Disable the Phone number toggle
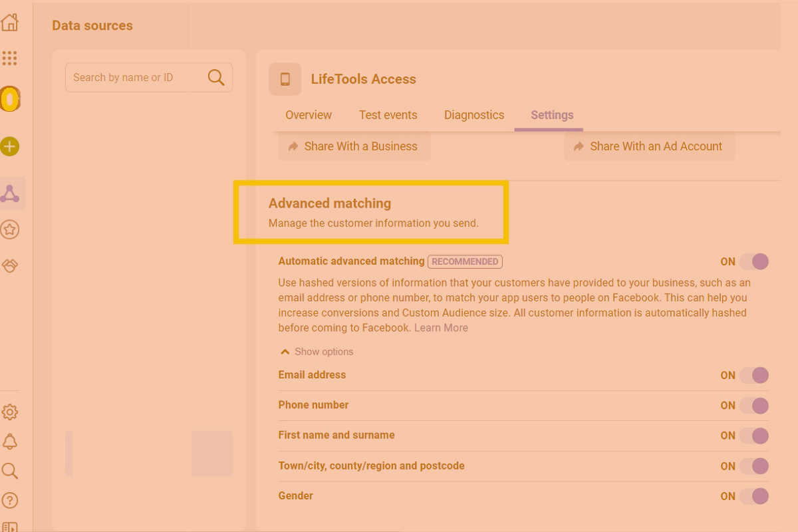 (x=754, y=406)
